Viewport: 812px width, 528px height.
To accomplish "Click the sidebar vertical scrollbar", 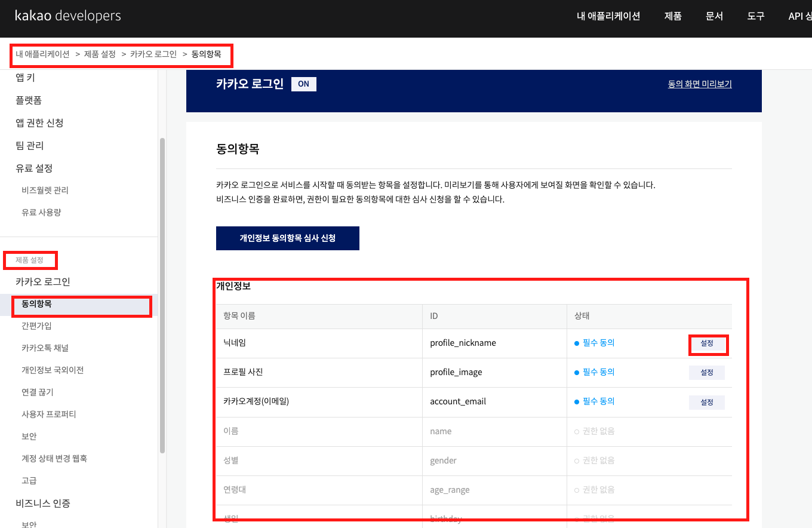I will coord(162,295).
